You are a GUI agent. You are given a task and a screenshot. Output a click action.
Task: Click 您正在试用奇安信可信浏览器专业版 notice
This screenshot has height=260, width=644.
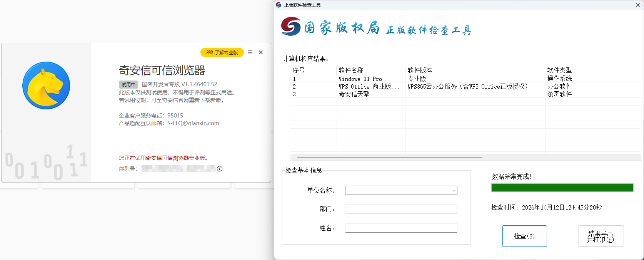(x=164, y=158)
